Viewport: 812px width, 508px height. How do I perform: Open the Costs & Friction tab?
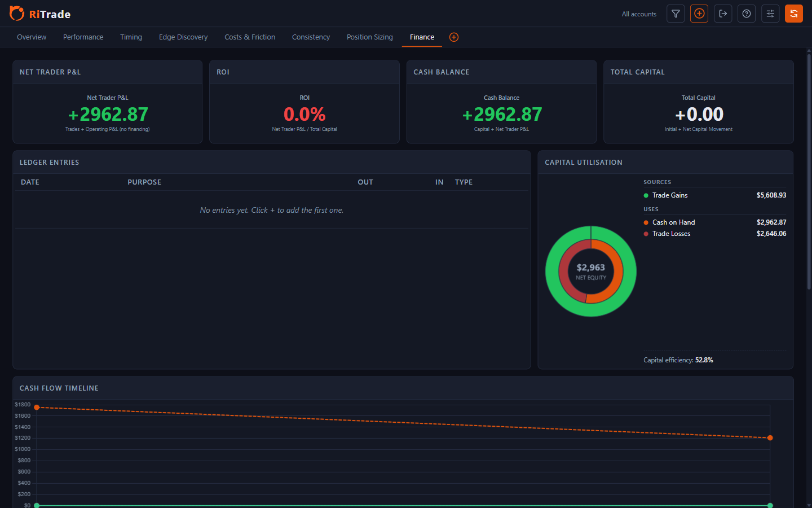(250, 37)
